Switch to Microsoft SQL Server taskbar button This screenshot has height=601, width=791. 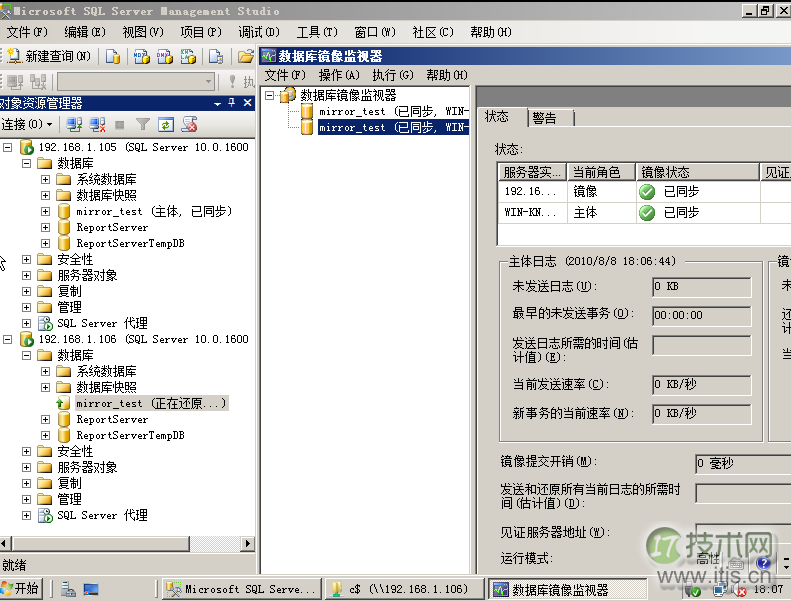click(242, 589)
